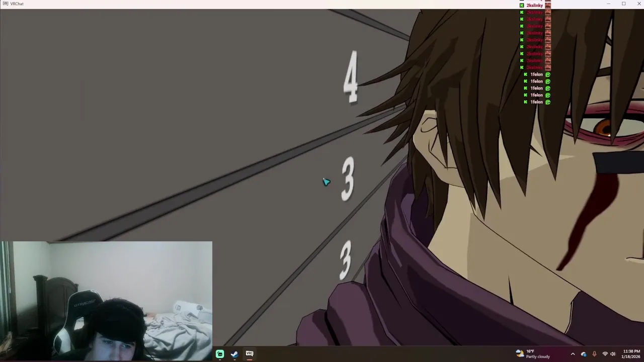Viewport: 644px width, 362px height.
Task: Open Steam from the taskbar
Action: 234,354
